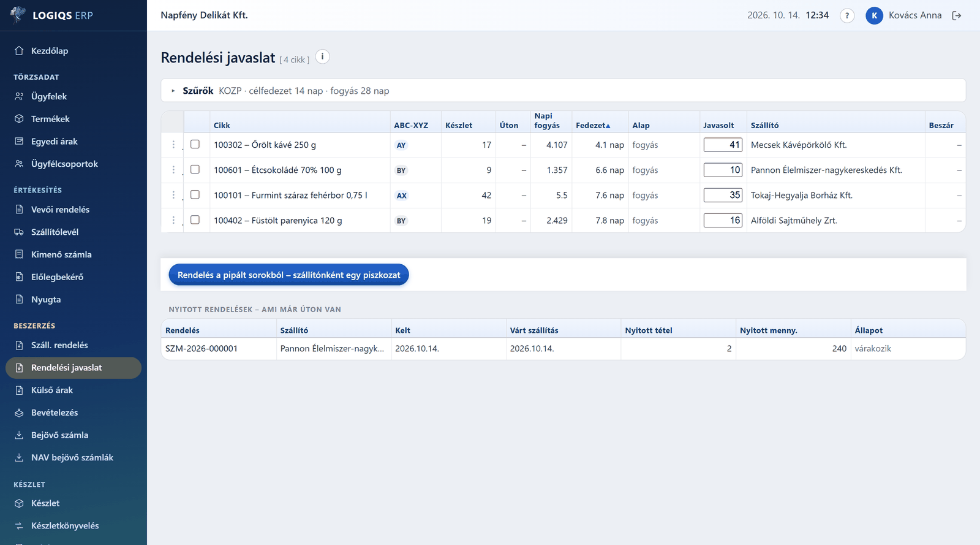Edit suggested quantity for Furmint száraz fehérbor
The image size is (980, 545).
[x=723, y=195]
